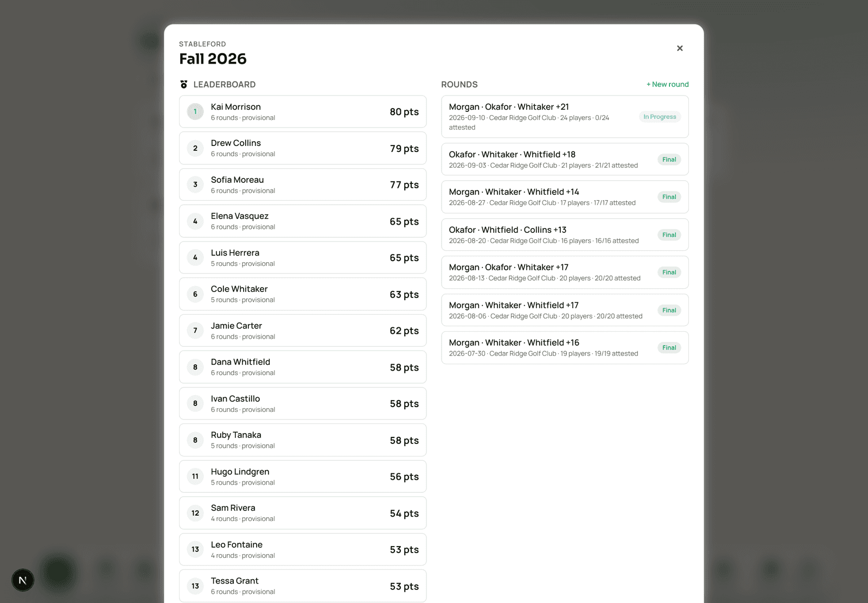This screenshot has width=868, height=603.
Task: Select Dana Whitfield leaderboard row
Action: pyautogui.click(x=303, y=367)
